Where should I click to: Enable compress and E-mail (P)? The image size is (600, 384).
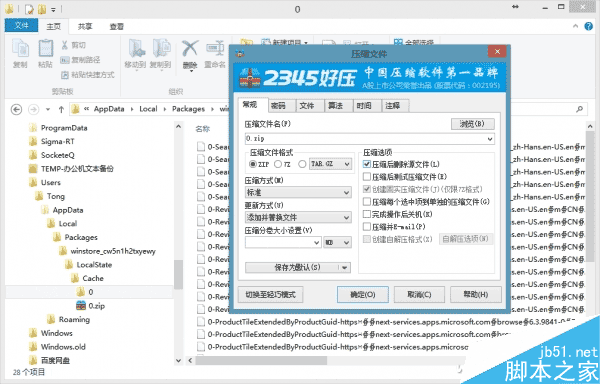pyautogui.click(x=367, y=227)
